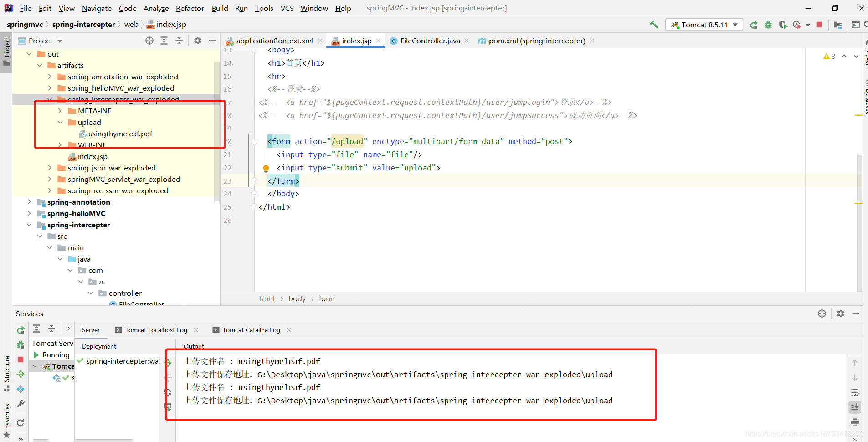Open the Project panel settings gear
This screenshot has height=442, width=868.
point(198,41)
